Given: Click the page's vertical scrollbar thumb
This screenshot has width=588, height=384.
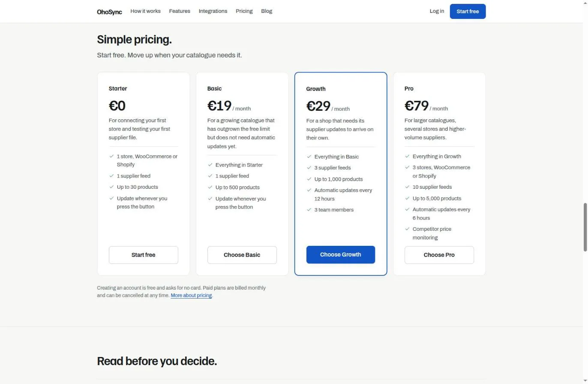Looking at the screenshot, I should pos(585,227).
